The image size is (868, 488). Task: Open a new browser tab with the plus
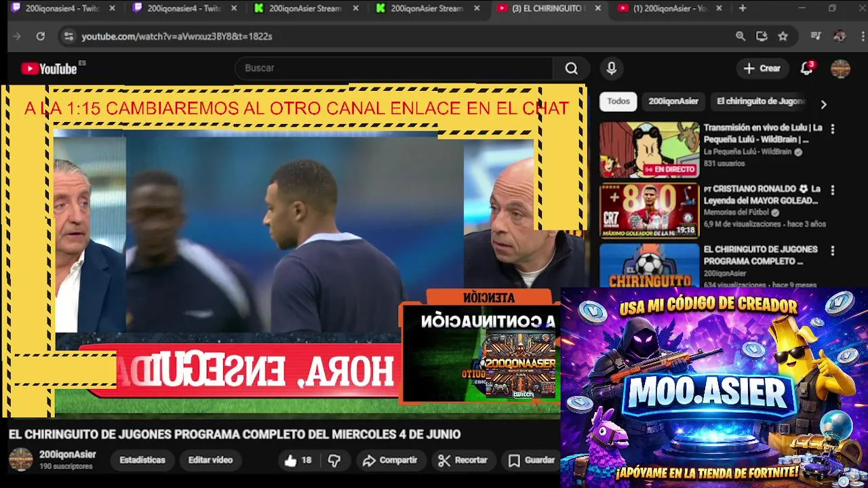click(x=743, y=8)
